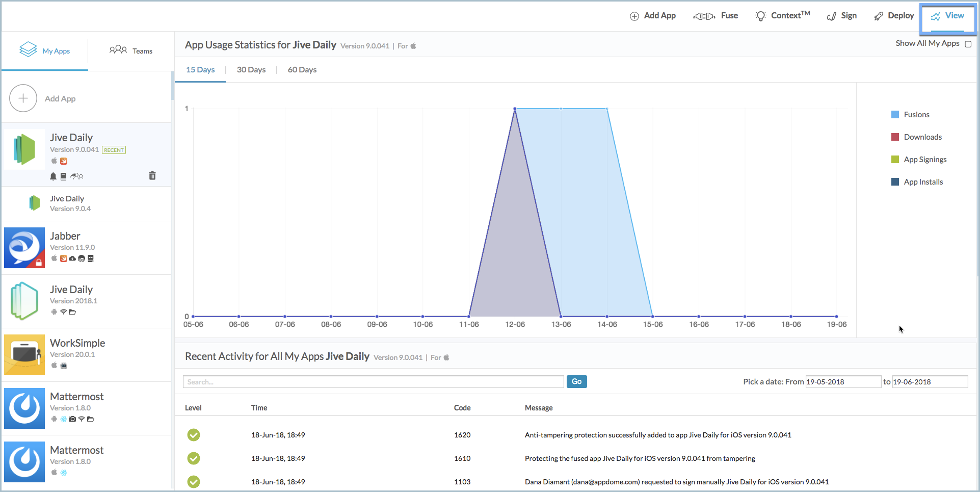Viewport: 980px width, 492px height.
Task: Click the chart peak data point at 12-06
Action: click(x=515, y=109)
